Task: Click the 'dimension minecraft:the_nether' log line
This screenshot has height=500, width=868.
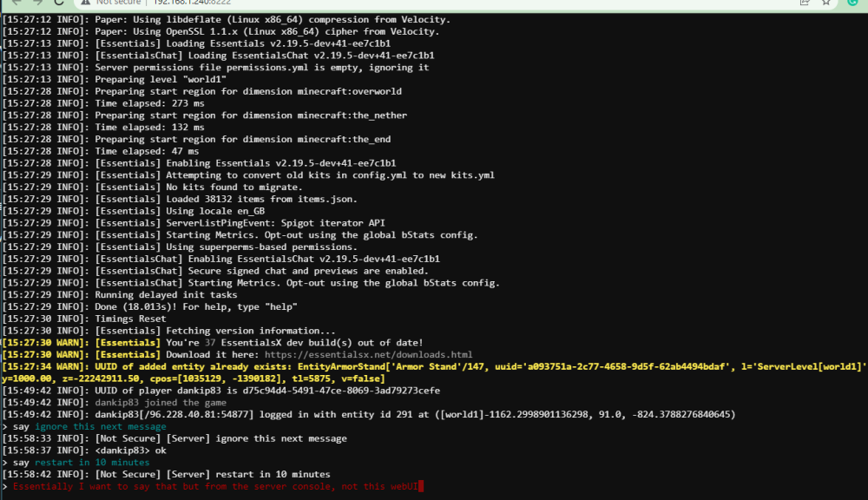Action: point(205,115)
